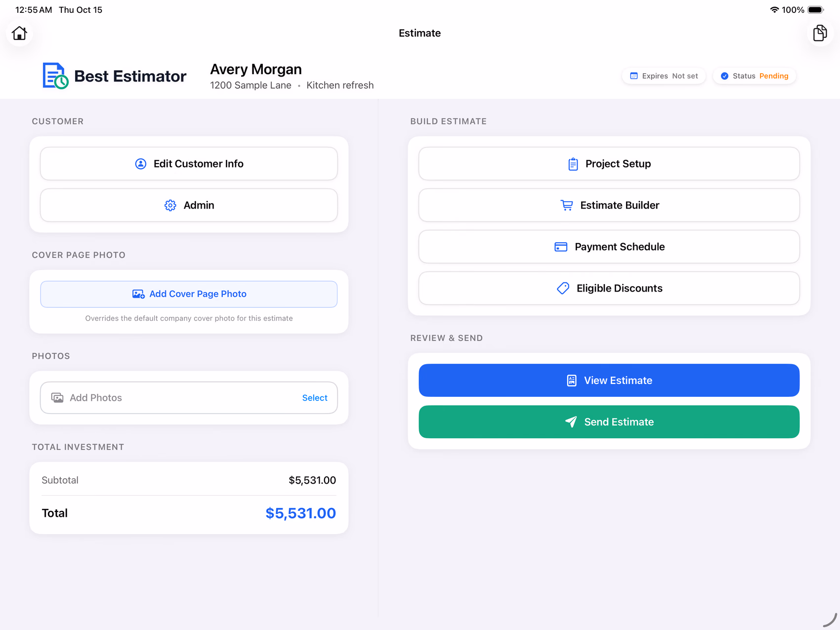Open the Admin settings button
The width and height of the screenshot is (840, 630).
coord(189,205)
